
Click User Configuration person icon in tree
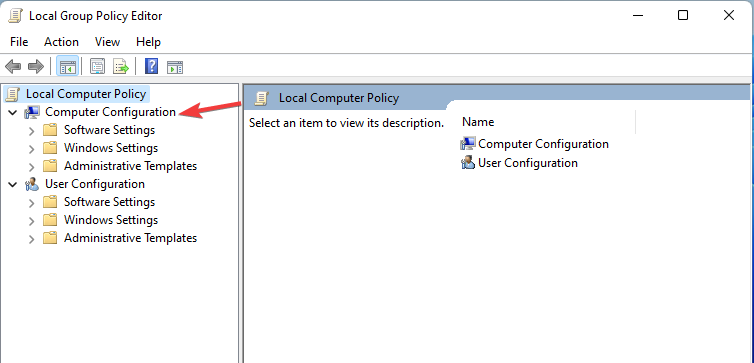[x=32, y=184]
